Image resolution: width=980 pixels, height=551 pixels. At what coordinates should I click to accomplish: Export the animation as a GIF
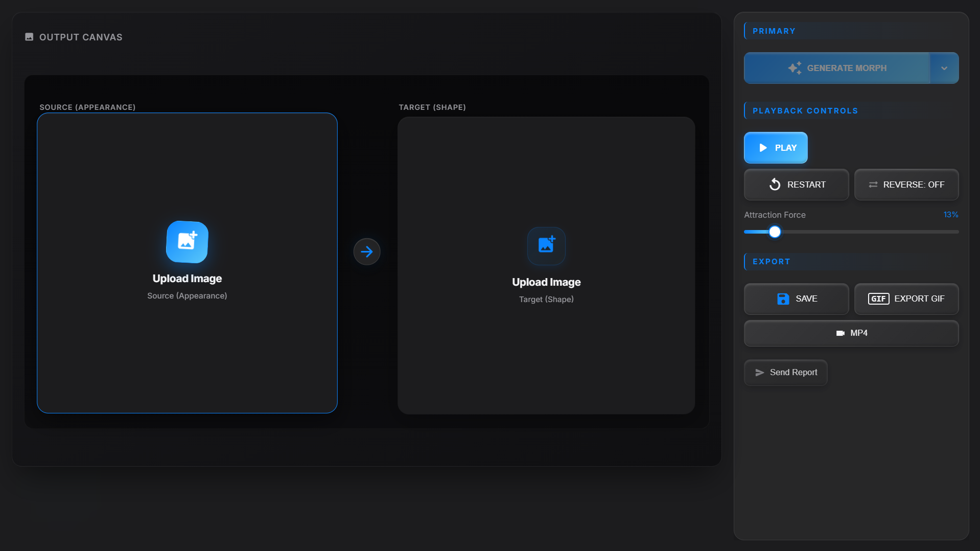[906, 299]
